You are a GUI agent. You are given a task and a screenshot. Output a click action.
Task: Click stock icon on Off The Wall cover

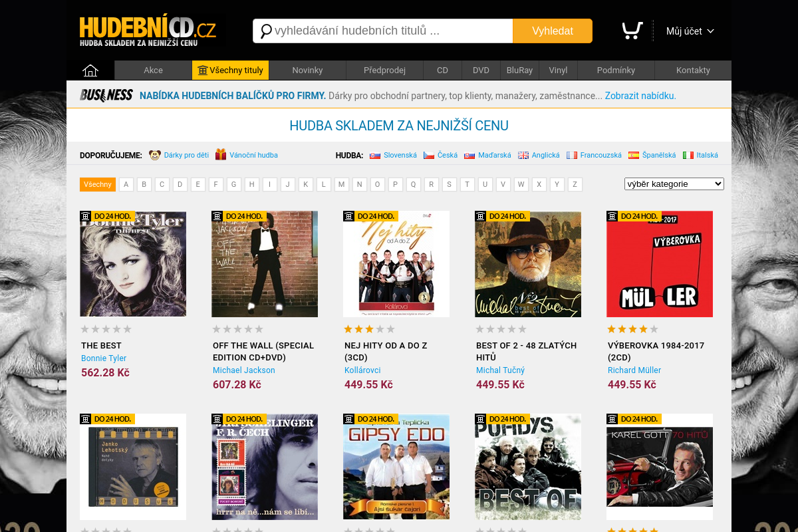217,216
